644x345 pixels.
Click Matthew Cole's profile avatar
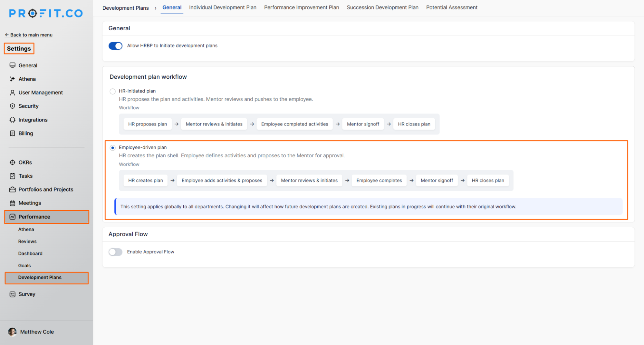coord(12,332)
